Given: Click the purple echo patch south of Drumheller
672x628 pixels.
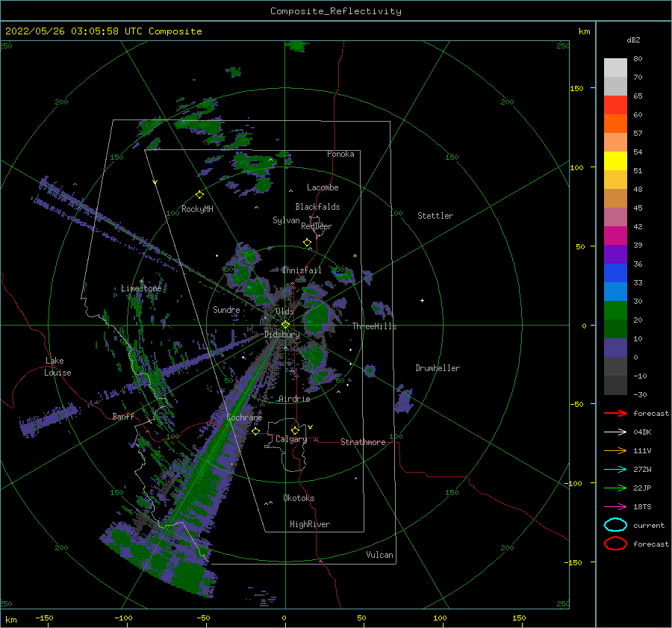Looking at the screenshot, I should click(x=403, y=401).
